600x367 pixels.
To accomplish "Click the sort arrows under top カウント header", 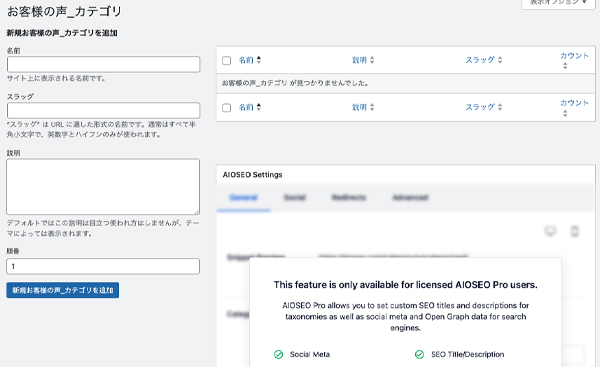I will pos(565,66).
